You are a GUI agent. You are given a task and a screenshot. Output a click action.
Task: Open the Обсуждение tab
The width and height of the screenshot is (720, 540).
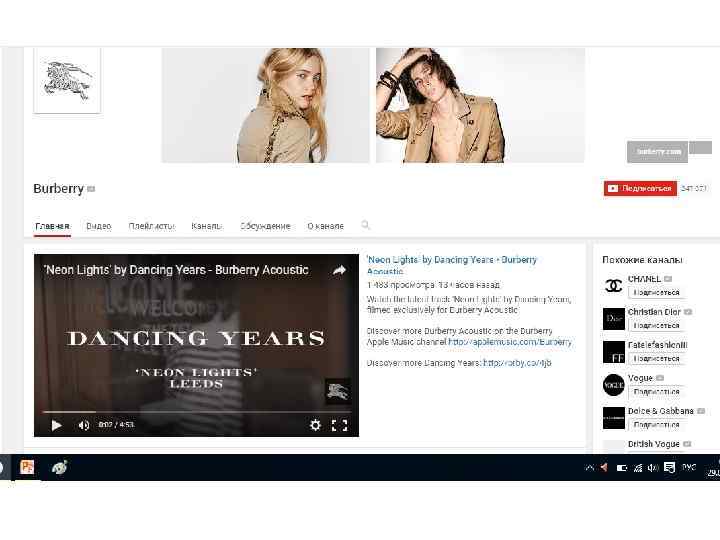[265, 226]
